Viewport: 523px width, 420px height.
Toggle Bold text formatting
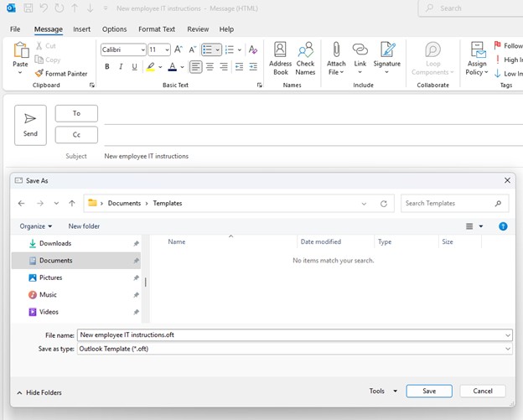click(x=107, y=67)
